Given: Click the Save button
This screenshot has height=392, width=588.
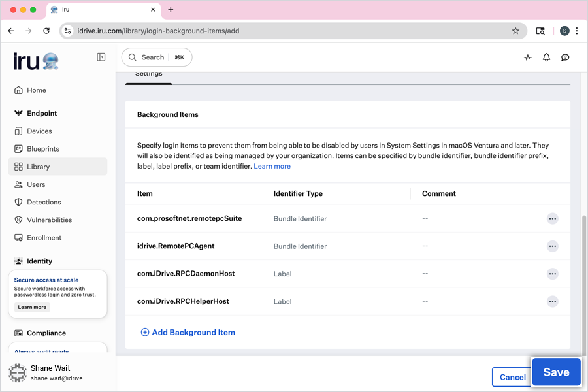Looking at the screenshot, I should point(556,372).
